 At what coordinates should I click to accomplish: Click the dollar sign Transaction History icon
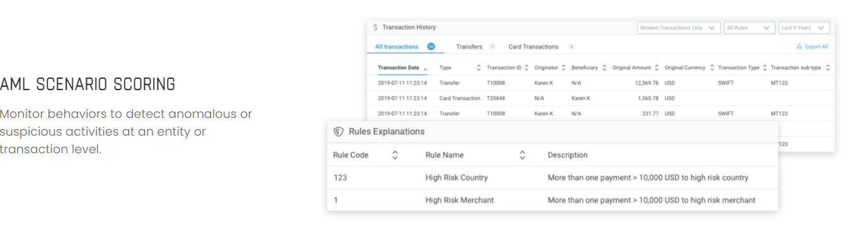pyautogui.click(x=375, y=28)
